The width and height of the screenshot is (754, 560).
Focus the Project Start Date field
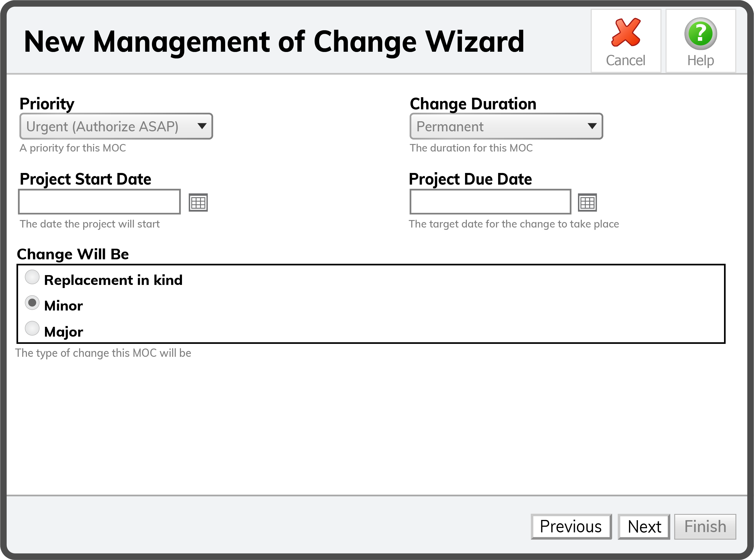[99, 202]
